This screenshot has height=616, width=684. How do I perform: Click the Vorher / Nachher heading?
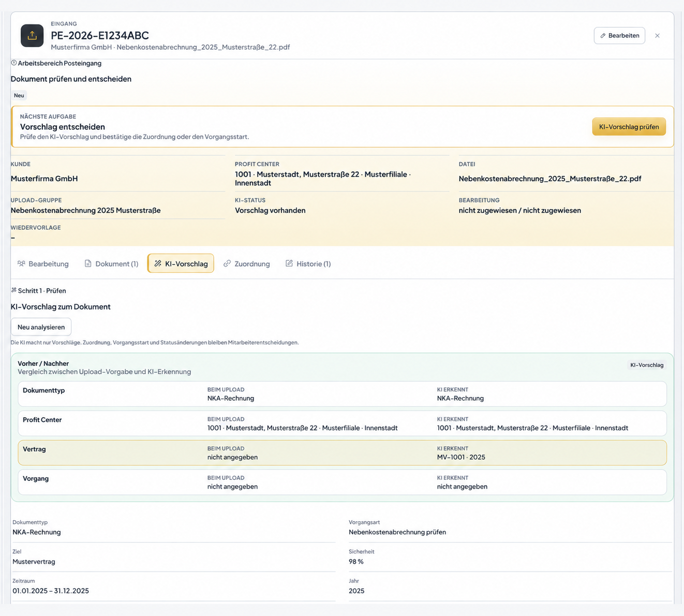[x=43, y=363]
